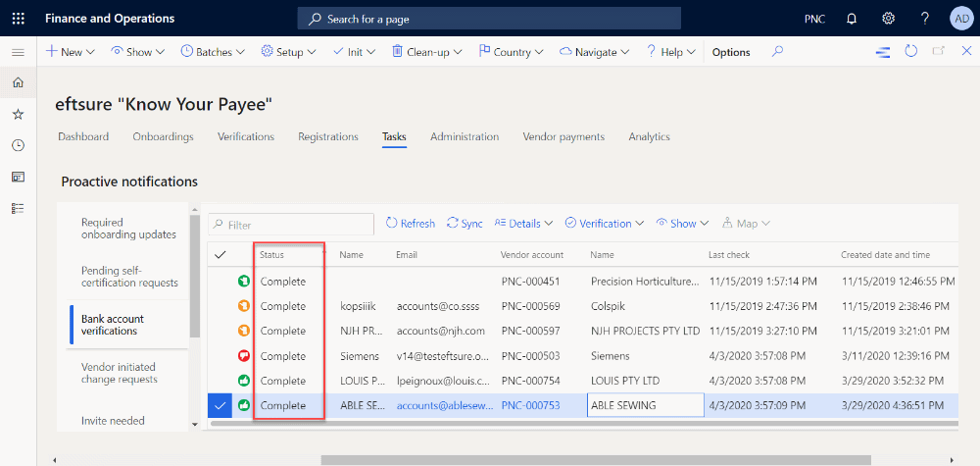This screenshot has height=466, width=980.
Task: Click orange status icon in NJH PROJECTS row
Action: pyautogui.click(x=244, y=331)
